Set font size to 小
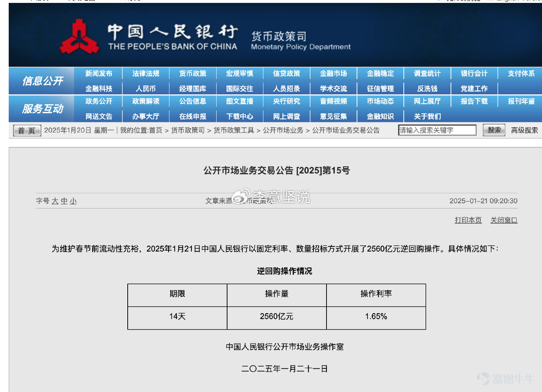This screenshot has height=392, width=542. (x=73, y=201)
